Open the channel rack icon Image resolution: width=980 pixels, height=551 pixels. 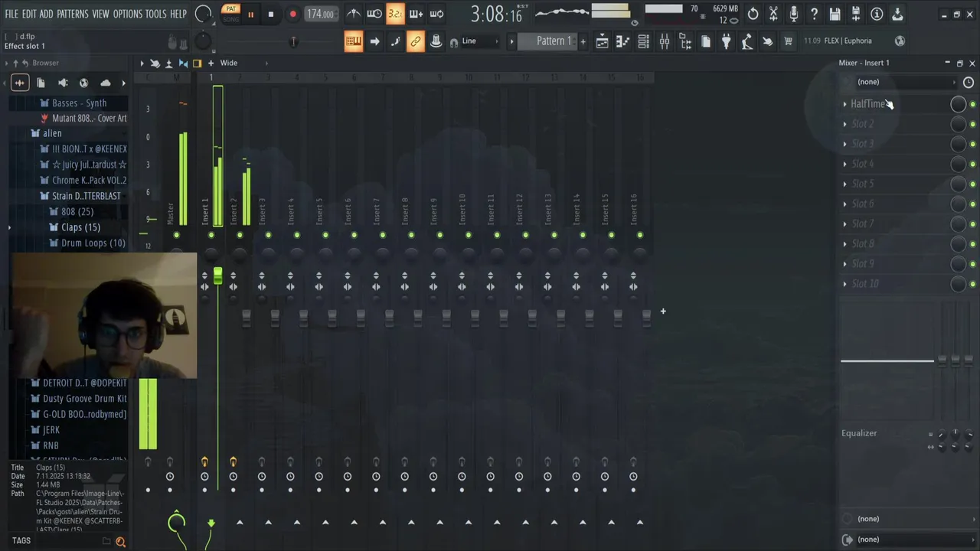[x=644, y=41]
